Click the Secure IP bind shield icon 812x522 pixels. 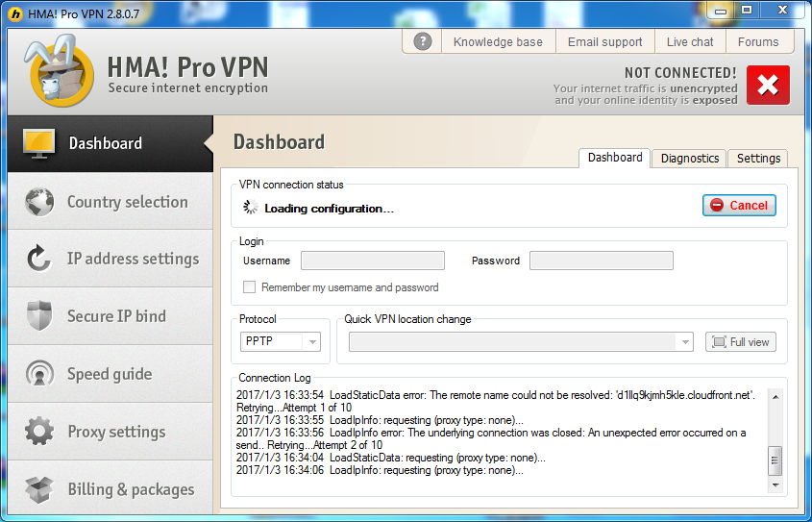[x=39, y=316]
